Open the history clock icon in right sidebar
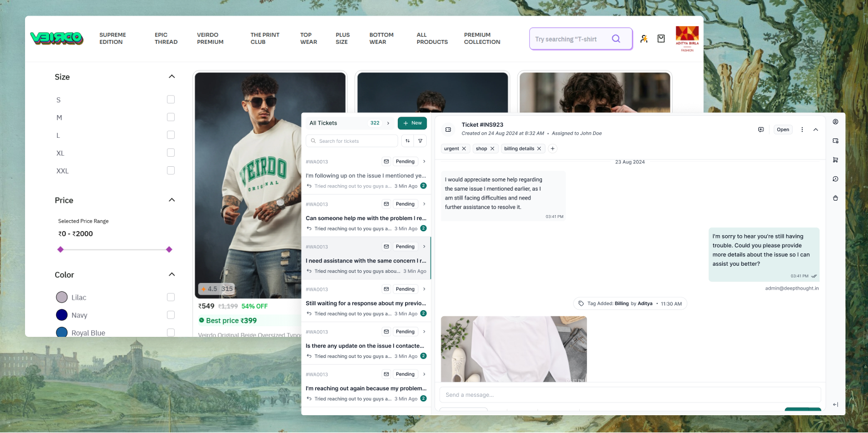868x433 pixels. click(835, 179)
